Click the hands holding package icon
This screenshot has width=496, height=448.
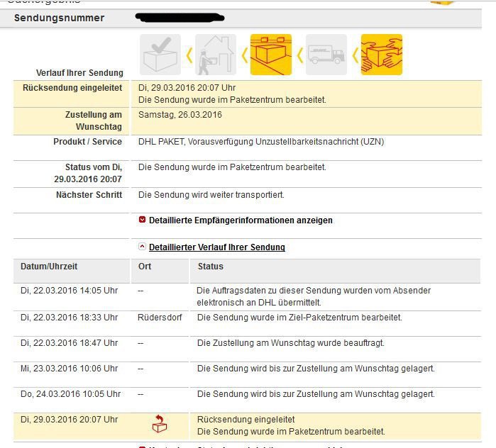pos(381,55)
